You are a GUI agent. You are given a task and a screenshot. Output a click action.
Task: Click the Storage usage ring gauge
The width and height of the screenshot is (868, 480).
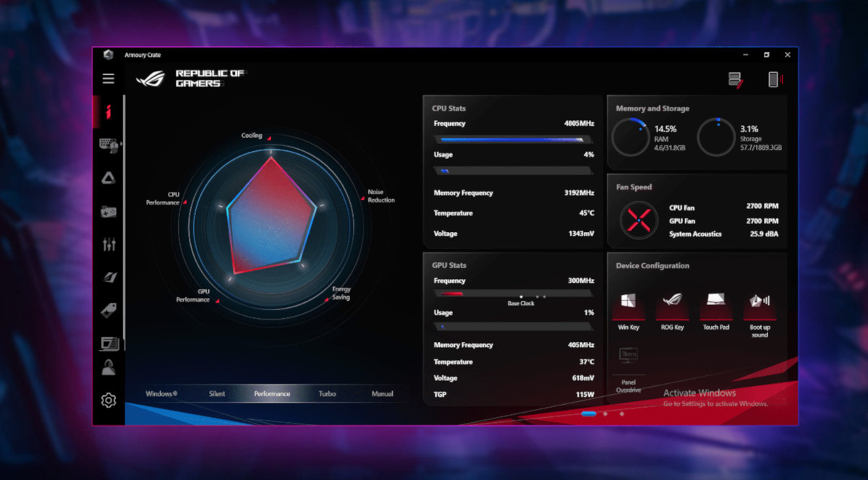tap(716, 137)
